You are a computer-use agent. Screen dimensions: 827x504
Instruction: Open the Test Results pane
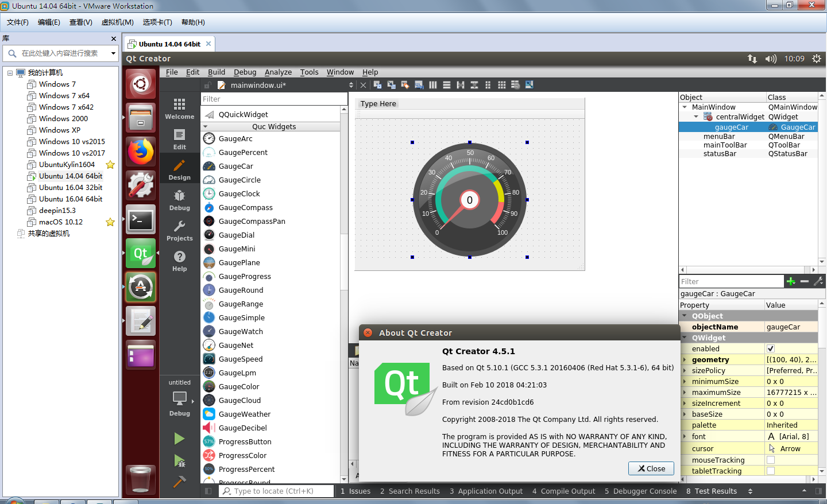pos(711,491)
